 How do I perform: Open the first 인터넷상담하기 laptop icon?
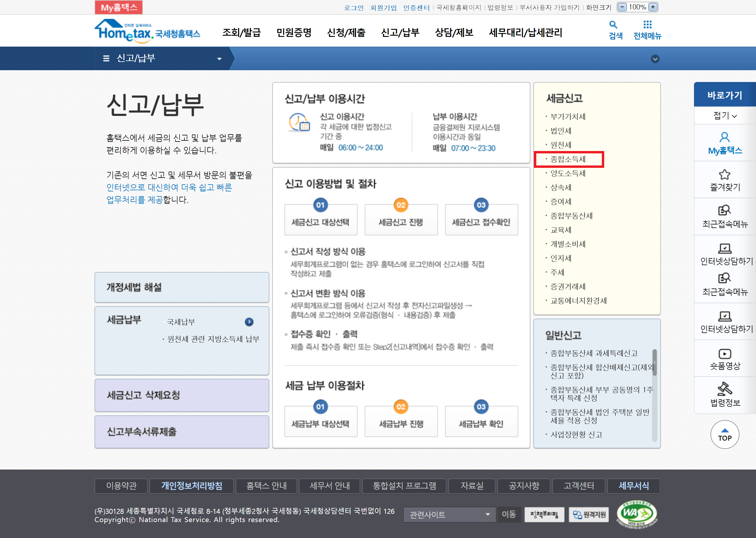tap(724, 248)
